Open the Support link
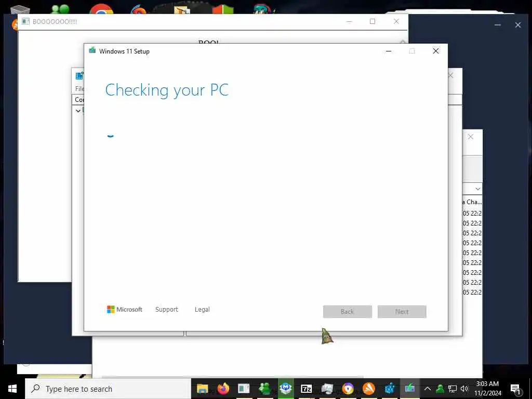This screenshot has height=399, width=532. tap(167, 310)
